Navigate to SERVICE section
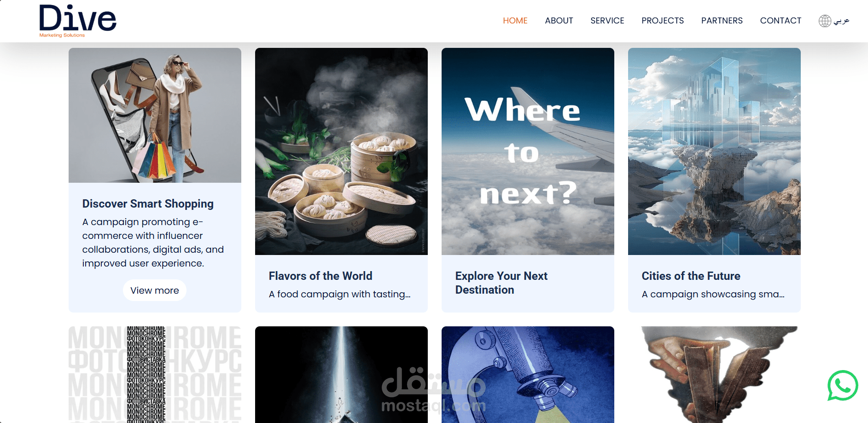Image resolution: width=868 pixels, height=423 pixels. click(x=607, y=21)
